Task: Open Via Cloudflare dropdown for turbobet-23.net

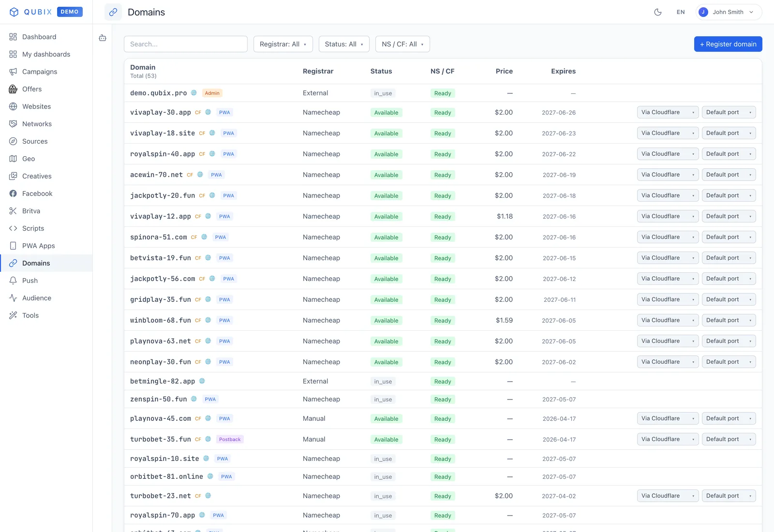Action: 668,496
